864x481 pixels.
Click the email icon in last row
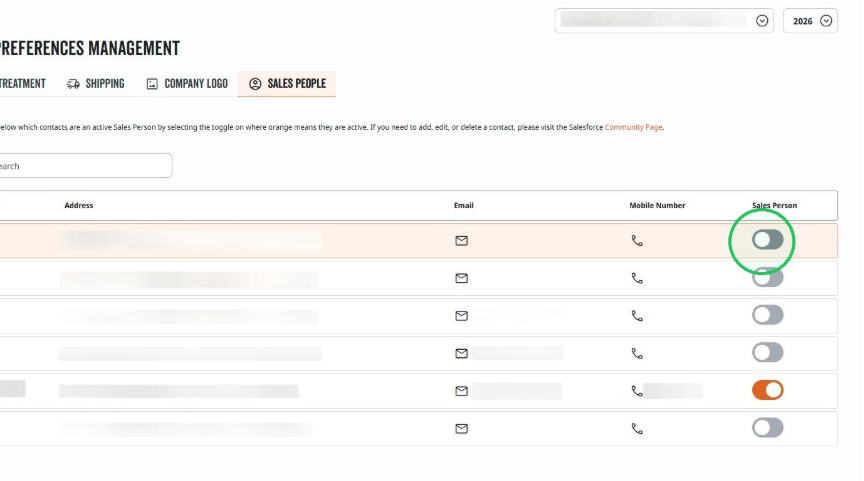(461, 428)
